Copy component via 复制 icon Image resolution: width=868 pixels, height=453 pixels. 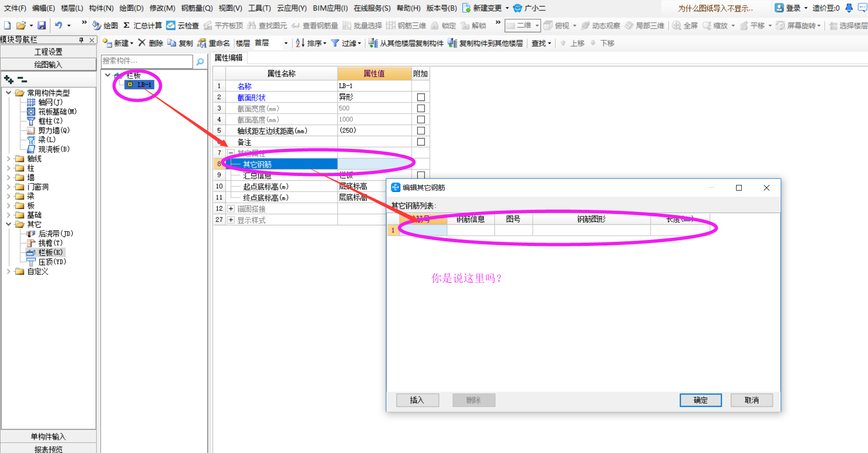[x=180, y=43]
